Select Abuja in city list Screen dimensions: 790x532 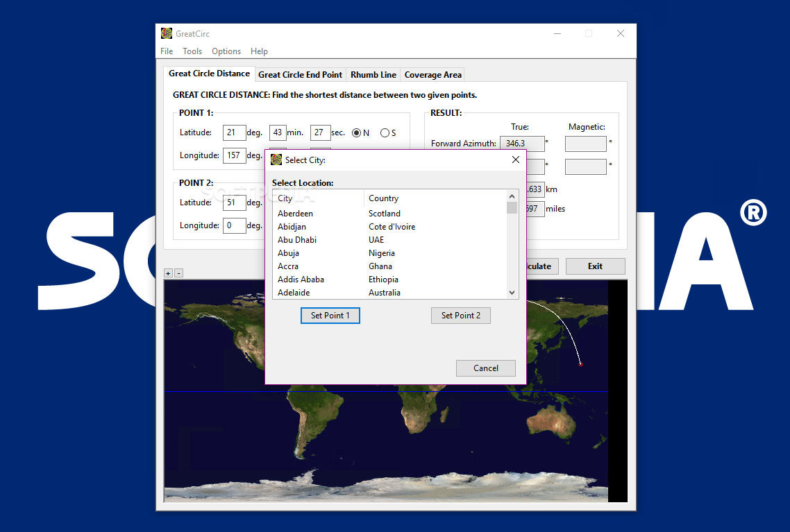coord(288,252)
